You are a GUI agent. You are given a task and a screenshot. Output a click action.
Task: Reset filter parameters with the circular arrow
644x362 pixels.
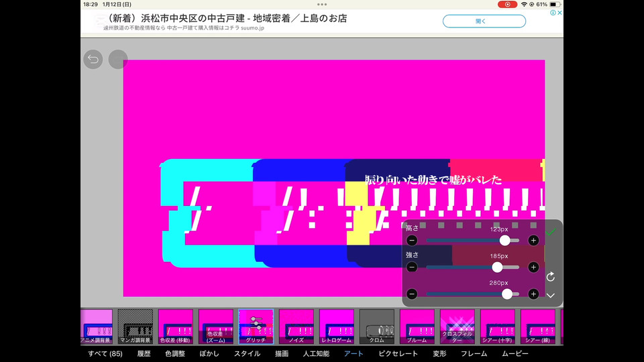[550, 277]
